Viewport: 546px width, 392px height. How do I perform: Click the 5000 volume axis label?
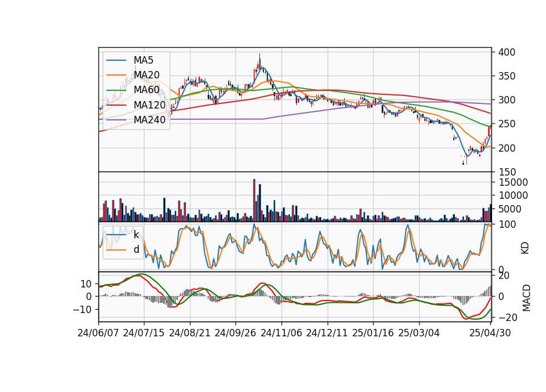click(510, 209)
